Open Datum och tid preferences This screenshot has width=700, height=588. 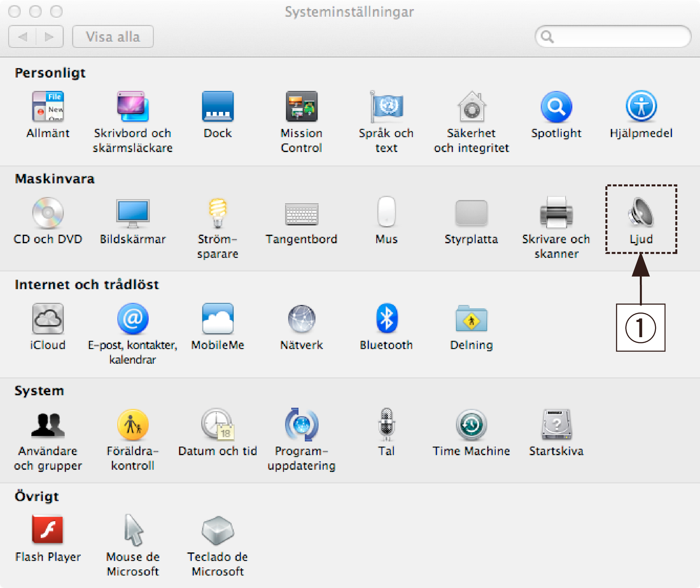(218, 425)
